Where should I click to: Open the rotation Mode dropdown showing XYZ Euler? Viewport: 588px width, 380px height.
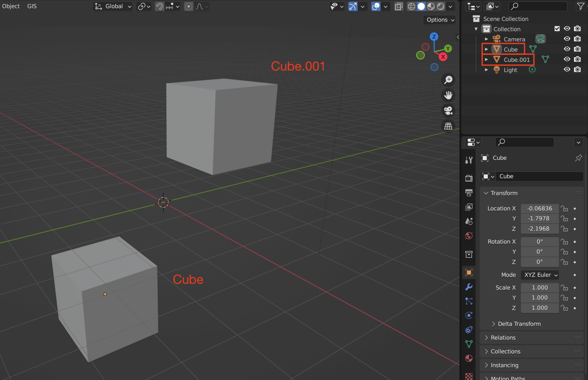coord(539,275)
